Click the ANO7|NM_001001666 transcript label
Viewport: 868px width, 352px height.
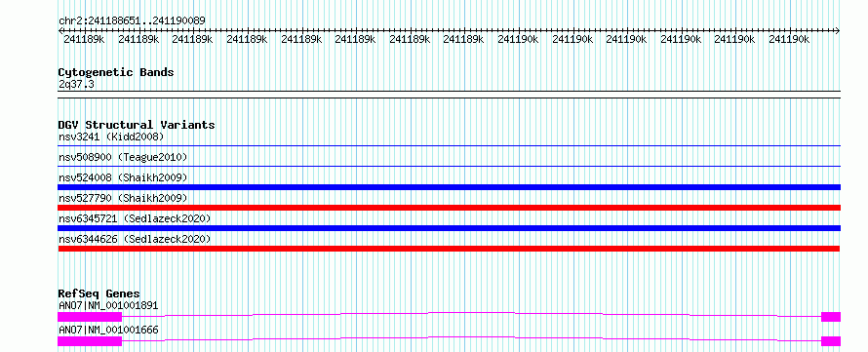point(108,330)
